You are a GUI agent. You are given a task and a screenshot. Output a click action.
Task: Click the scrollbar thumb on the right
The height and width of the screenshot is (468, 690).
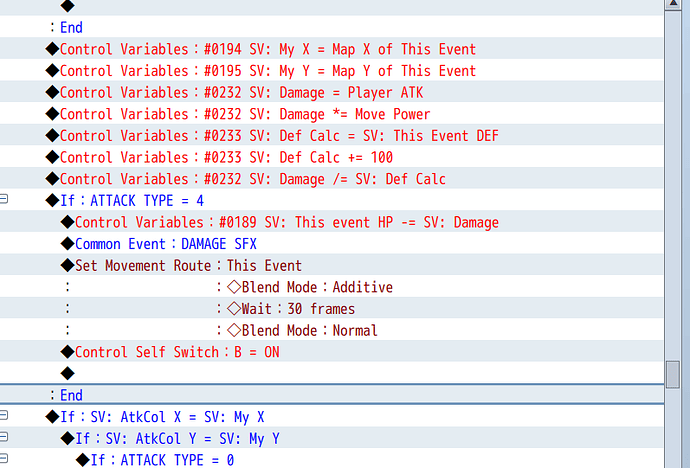(x=673, y=374)
